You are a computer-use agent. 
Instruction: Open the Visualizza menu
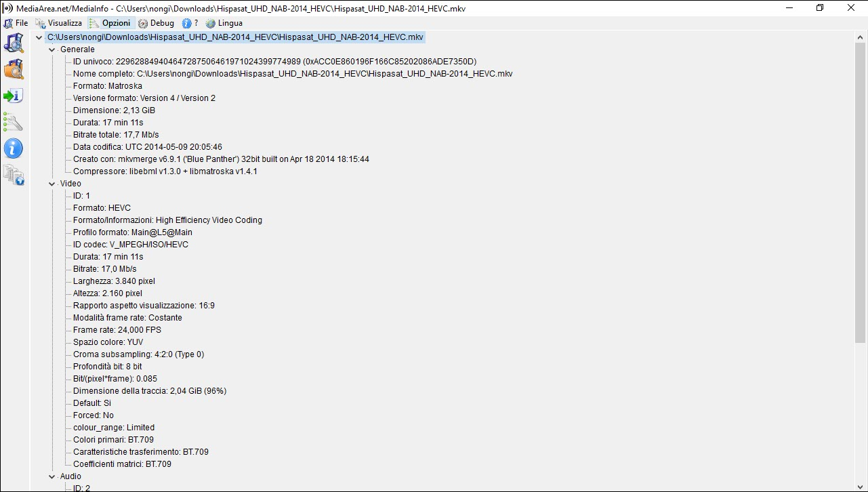click(59, 23)
